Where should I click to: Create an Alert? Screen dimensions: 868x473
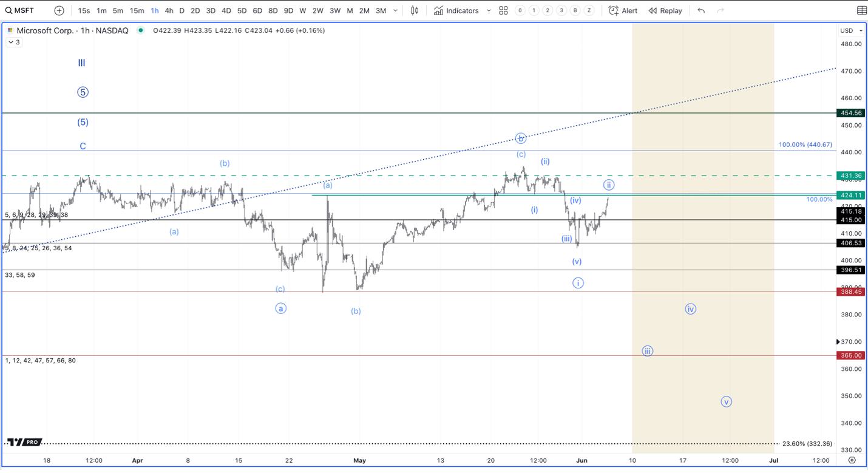(x=623, y=10)
